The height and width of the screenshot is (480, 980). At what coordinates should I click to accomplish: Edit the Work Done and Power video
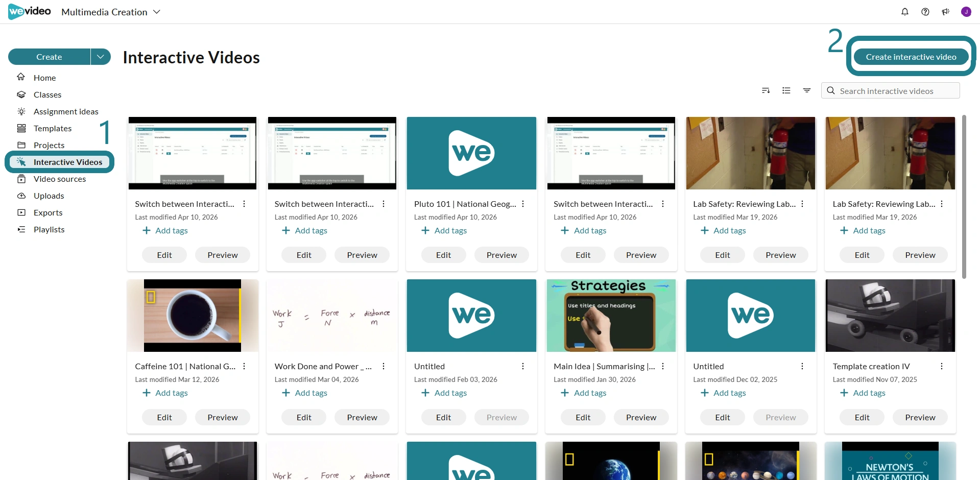[x=304, y=417]
